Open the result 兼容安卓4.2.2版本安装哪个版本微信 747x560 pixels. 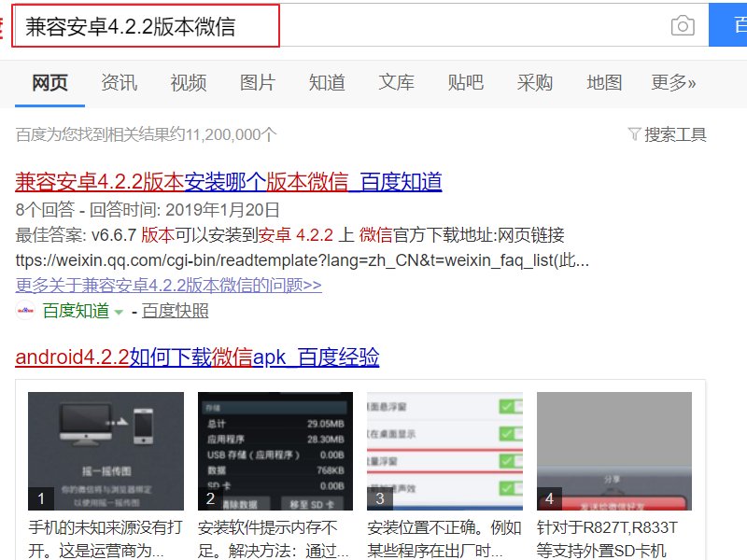(224, 182)
